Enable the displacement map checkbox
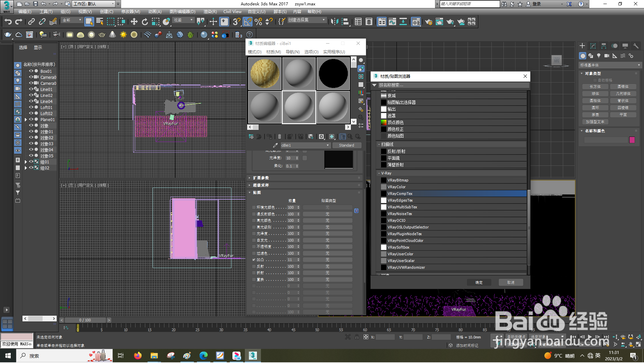The height and width of the screenshot is (363, 644). coord(254,279)
